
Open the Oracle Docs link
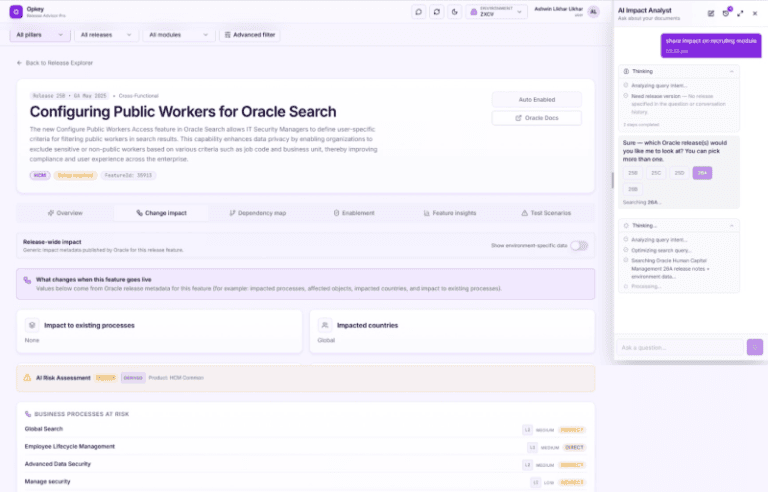click(x=537, y=118)
